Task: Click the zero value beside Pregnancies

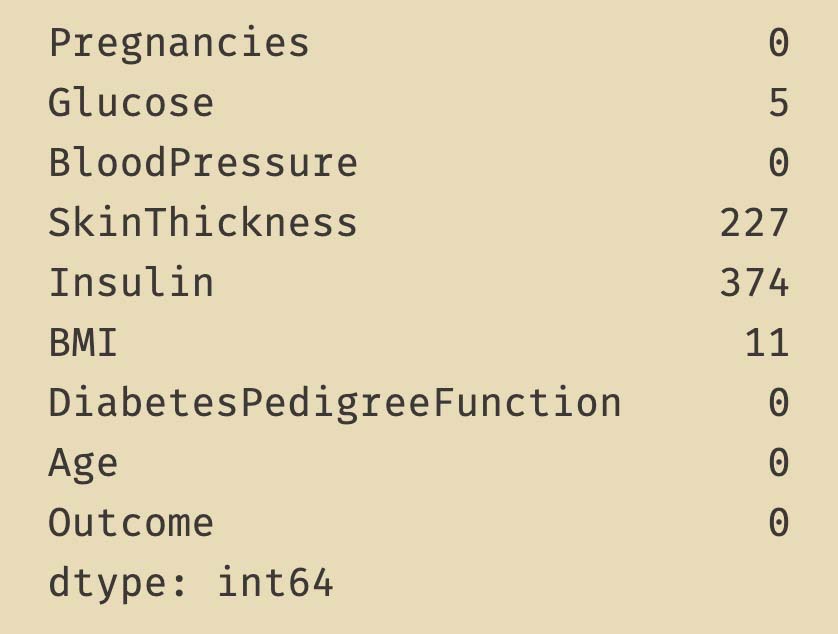Action: pos(779,43)
